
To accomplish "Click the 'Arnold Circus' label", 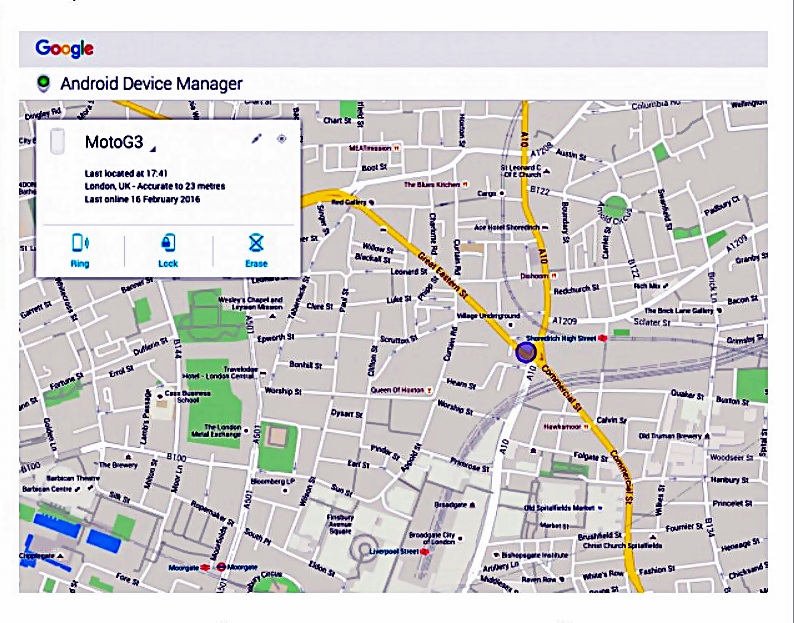I will 613,213.
